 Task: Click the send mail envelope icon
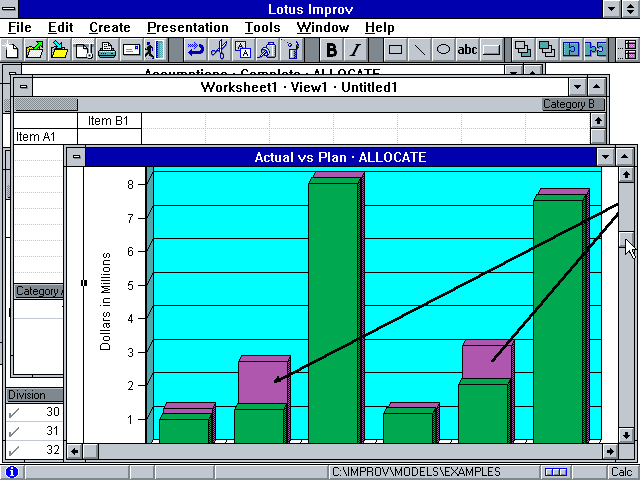[131, 50]
